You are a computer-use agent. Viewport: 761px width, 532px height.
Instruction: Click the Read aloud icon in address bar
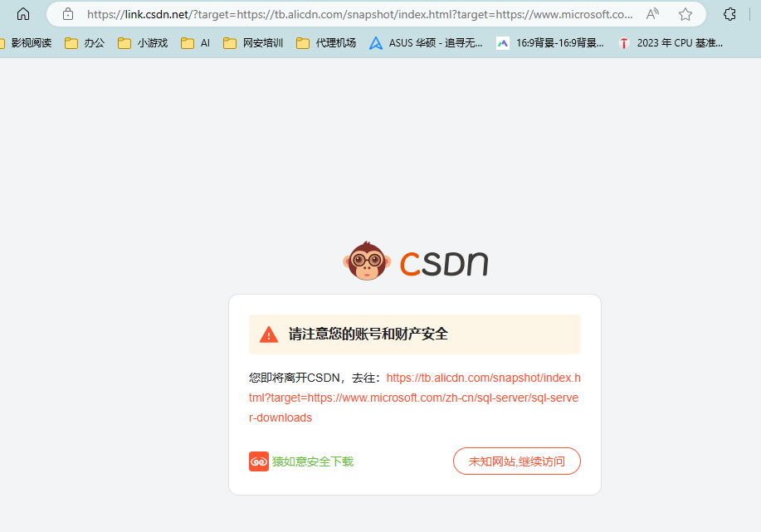point(652,14)
